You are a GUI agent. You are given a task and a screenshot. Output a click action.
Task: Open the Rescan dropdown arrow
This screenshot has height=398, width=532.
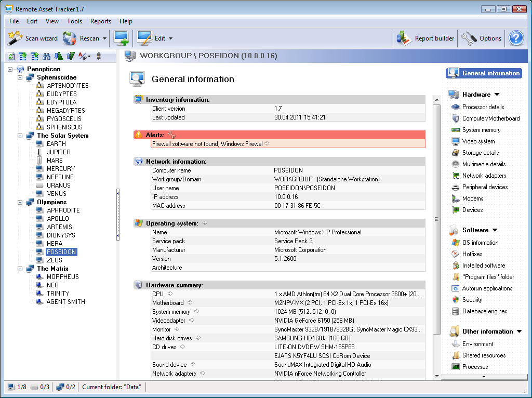point(104,38)
